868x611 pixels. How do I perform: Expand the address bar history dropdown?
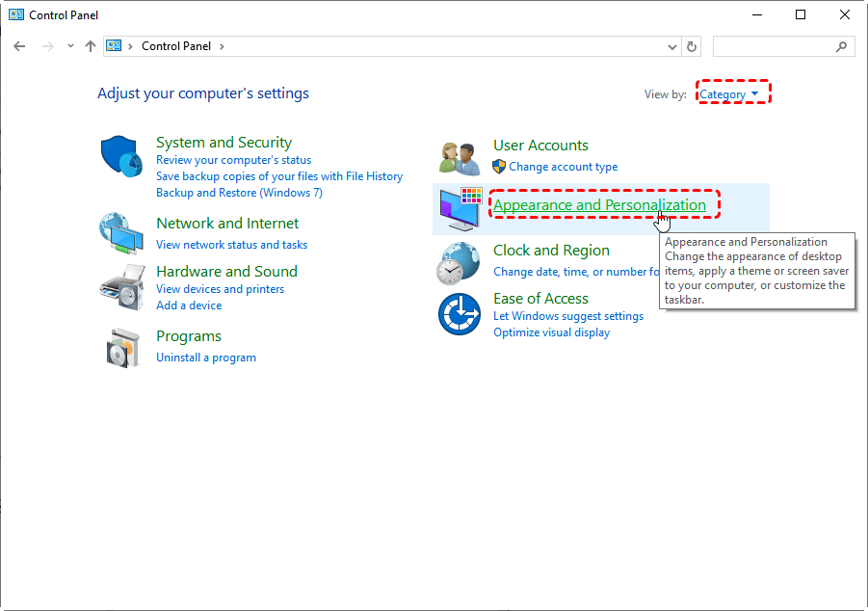672,46
